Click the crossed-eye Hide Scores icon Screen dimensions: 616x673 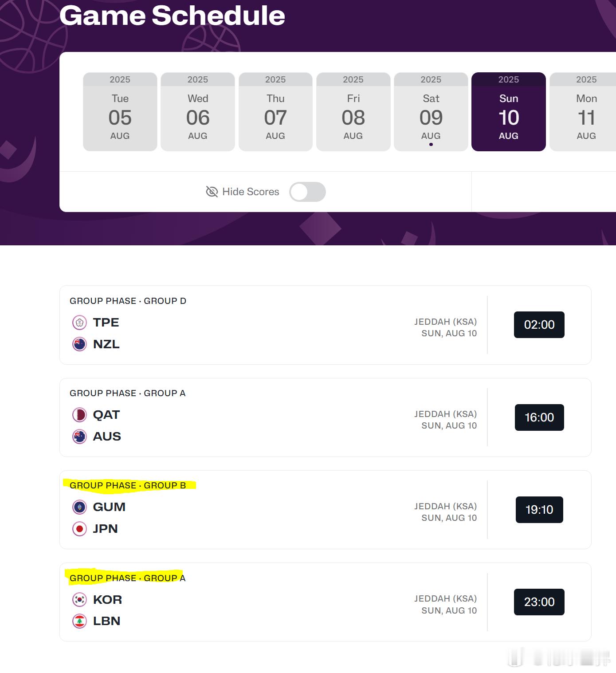click(212, 192)
